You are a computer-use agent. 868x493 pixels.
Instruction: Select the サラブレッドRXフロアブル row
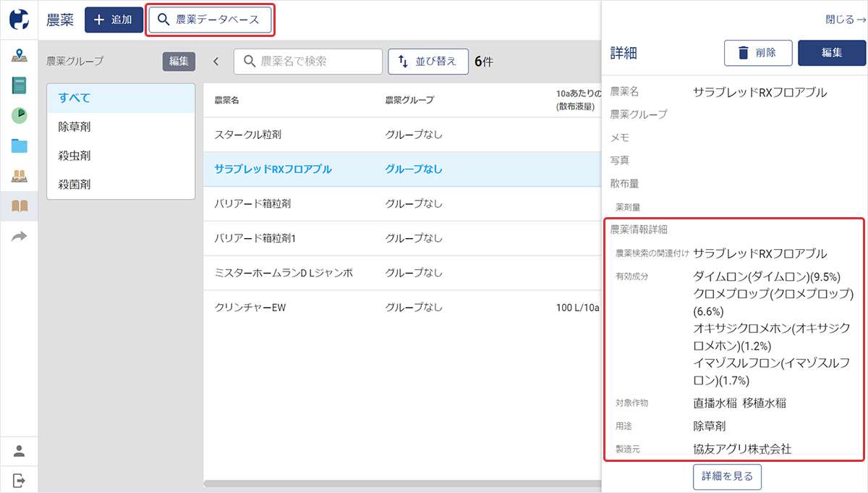pos(403,169)
